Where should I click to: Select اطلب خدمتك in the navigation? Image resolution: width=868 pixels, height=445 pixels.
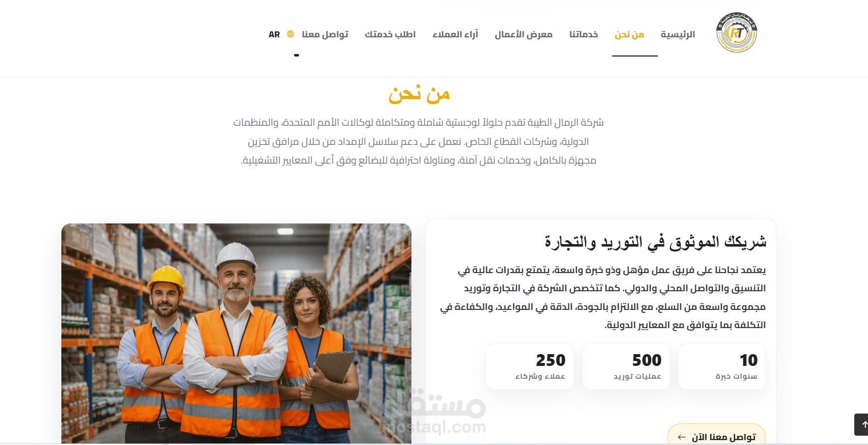click(x=390, y=34)
